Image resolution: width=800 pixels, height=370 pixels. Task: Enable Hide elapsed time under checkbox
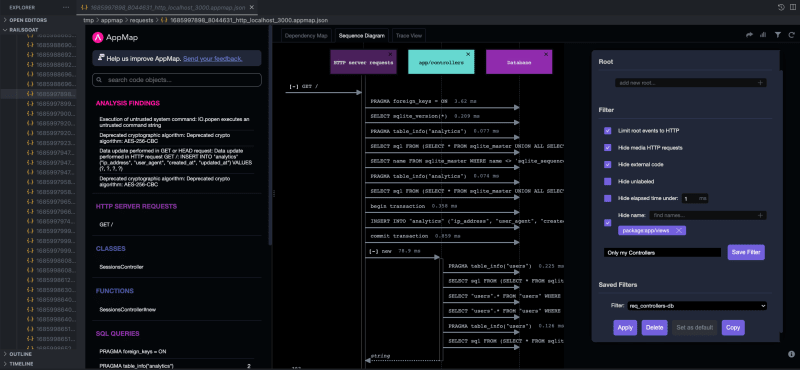pos(608,198)
